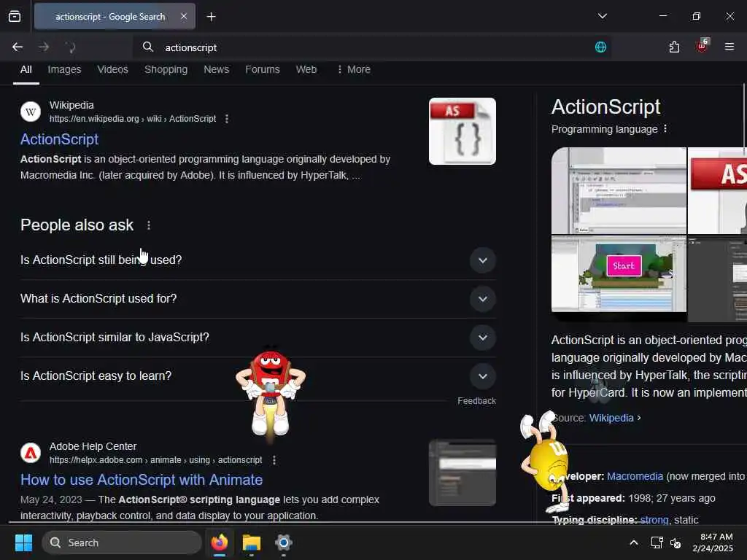Open the ActionScript Wikipedia result link
Screen dimensions: 747x560
60,139
